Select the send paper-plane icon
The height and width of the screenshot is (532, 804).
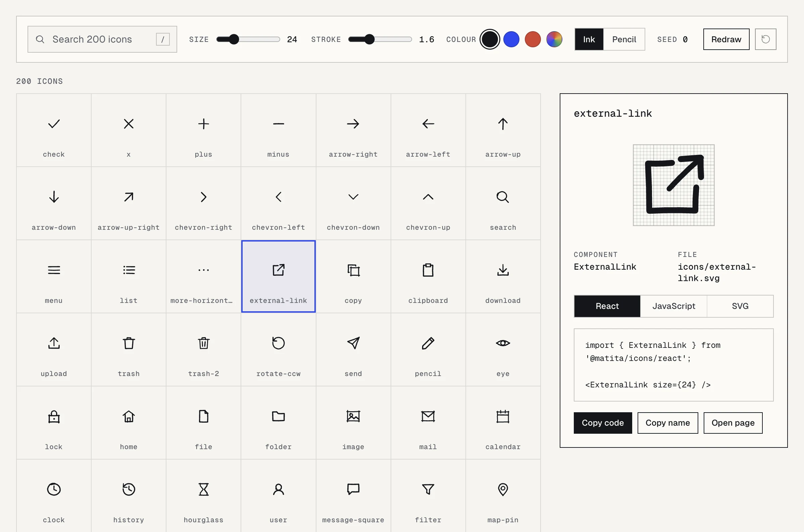click(x=353, y=350)
